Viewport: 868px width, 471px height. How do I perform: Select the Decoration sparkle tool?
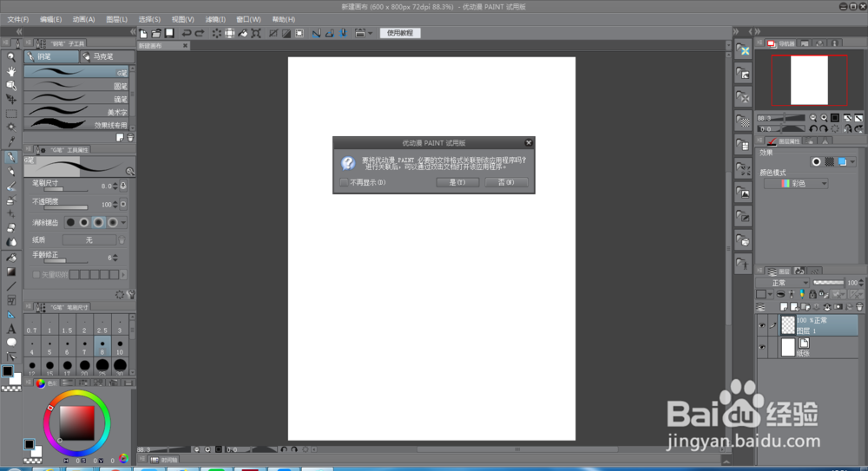point(11,213)
